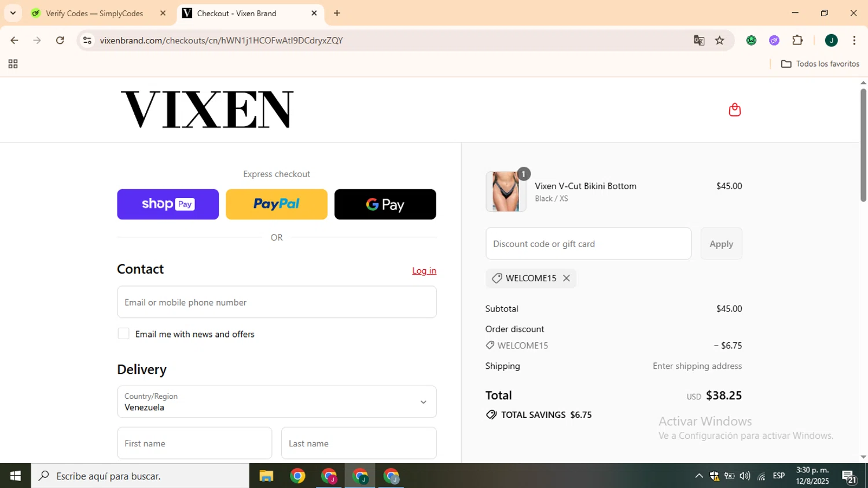Click the First name field
868x488 pixels.
click(194, 443)
